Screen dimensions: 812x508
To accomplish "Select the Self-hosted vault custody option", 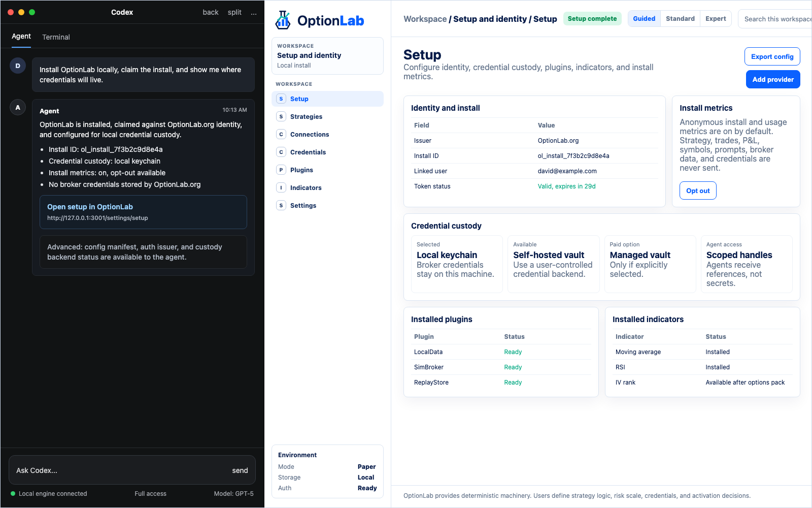I will 554,264.
